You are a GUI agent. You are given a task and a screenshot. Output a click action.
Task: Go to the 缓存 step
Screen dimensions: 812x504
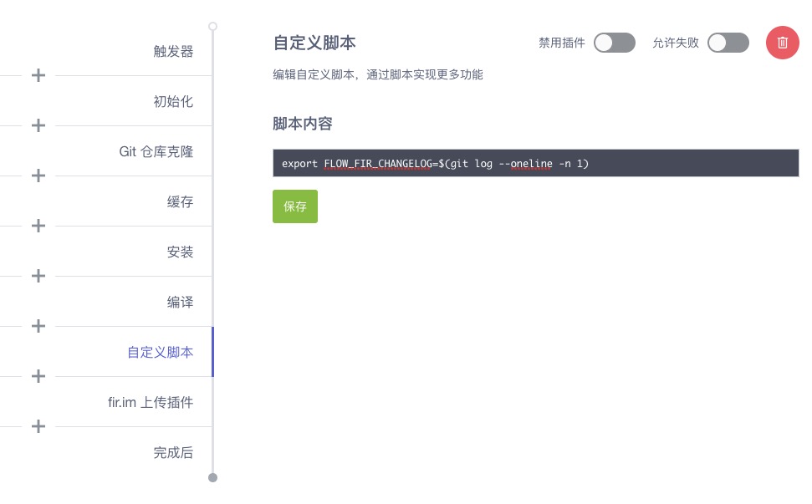pos(180,201)
